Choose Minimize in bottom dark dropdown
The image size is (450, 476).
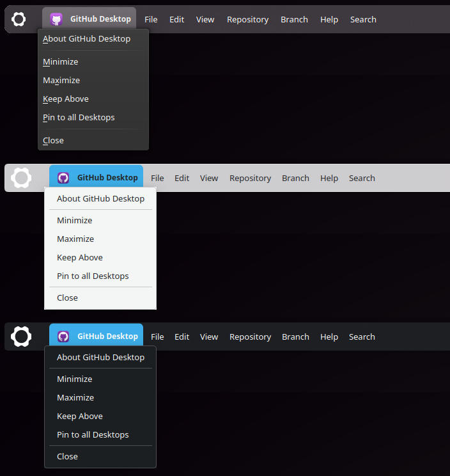[100, 379]
